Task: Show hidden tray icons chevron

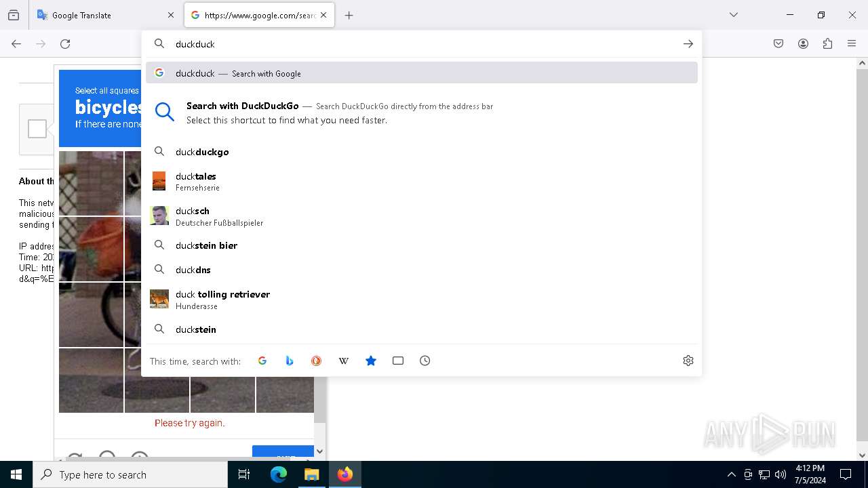Action: 731,474
